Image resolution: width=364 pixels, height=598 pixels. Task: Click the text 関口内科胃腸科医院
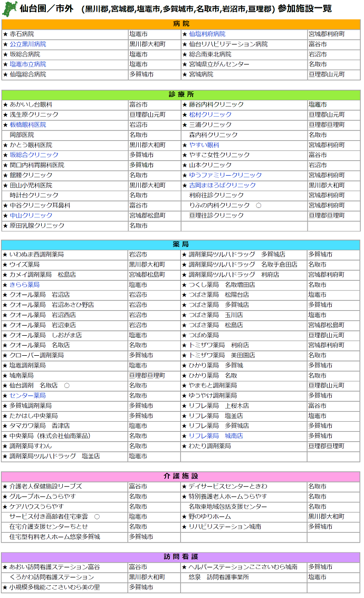37,165
